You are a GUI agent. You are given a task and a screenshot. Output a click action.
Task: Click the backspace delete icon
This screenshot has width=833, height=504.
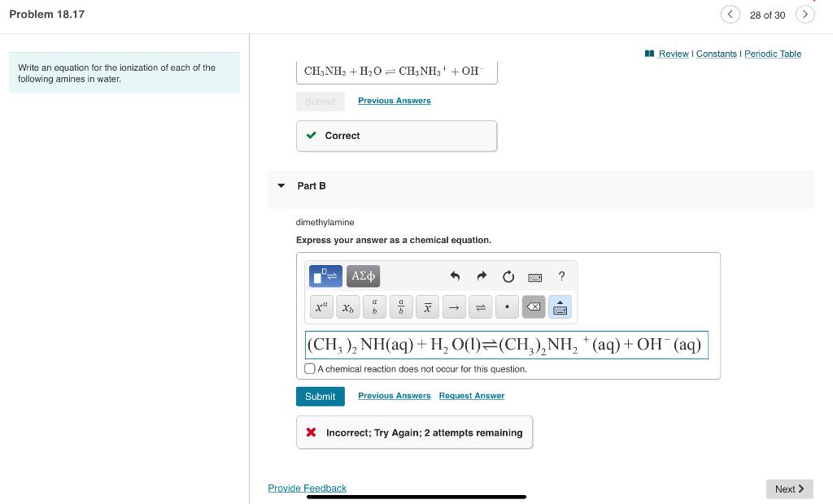(534, 307)
